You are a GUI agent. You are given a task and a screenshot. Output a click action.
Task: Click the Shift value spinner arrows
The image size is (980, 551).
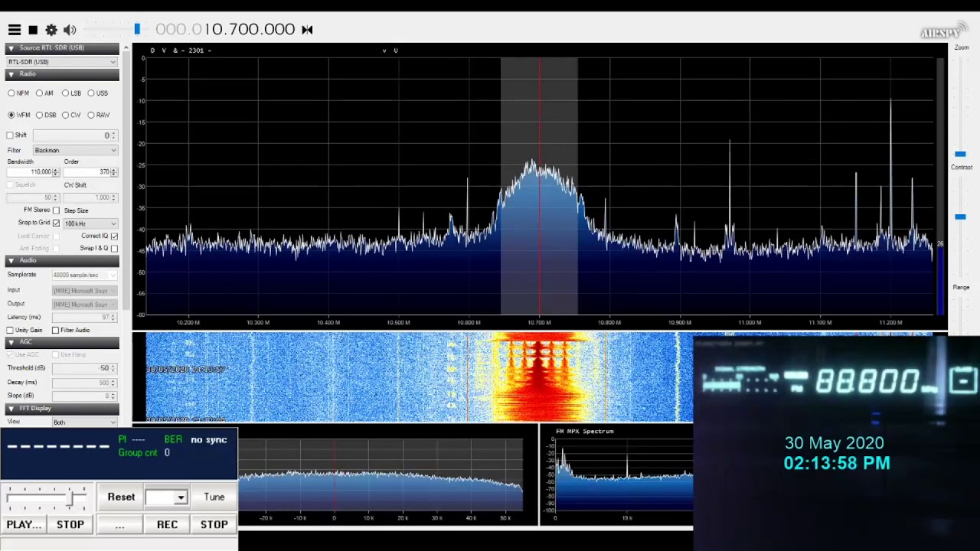tap(114, 135)
